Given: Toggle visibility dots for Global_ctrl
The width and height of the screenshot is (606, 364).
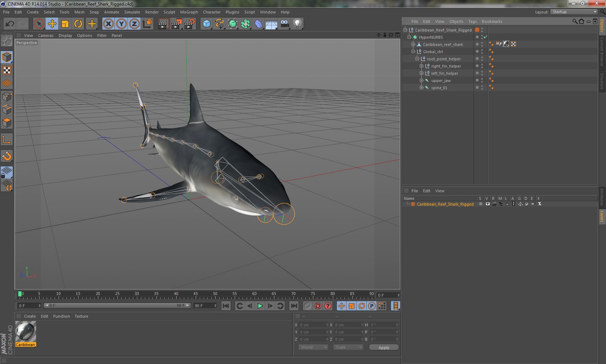Looking at the screenshot, I should point(482,52).
